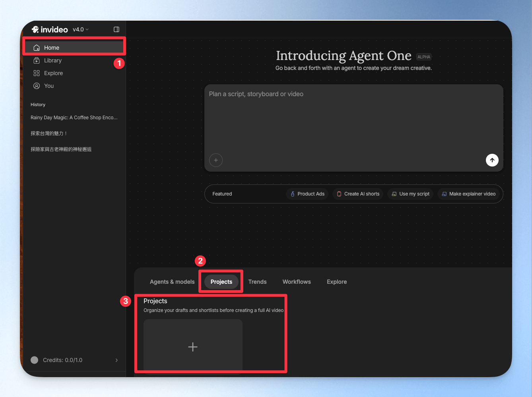Submit the prompt with the arrow button
Viewport: 532px width, 397px height.
492,160
